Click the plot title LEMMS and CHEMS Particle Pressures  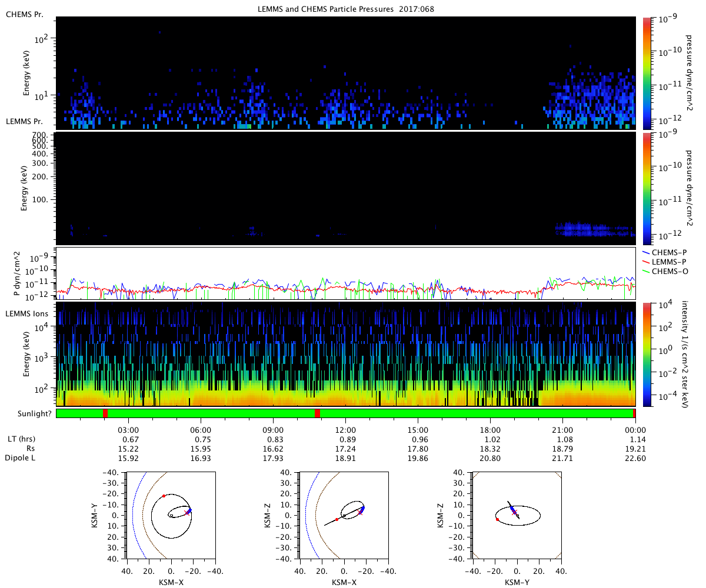click(x=345, y=9)
